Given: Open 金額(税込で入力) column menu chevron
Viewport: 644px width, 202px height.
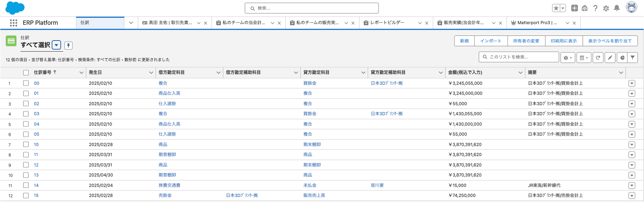Looking at the screenshot, I should [x=520, y=72].
